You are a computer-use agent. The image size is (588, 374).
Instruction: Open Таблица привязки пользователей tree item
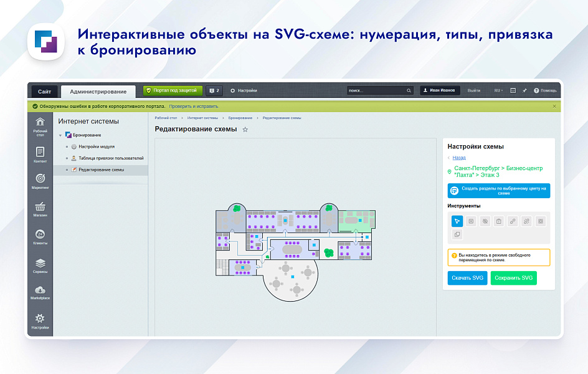click(111, 158)
